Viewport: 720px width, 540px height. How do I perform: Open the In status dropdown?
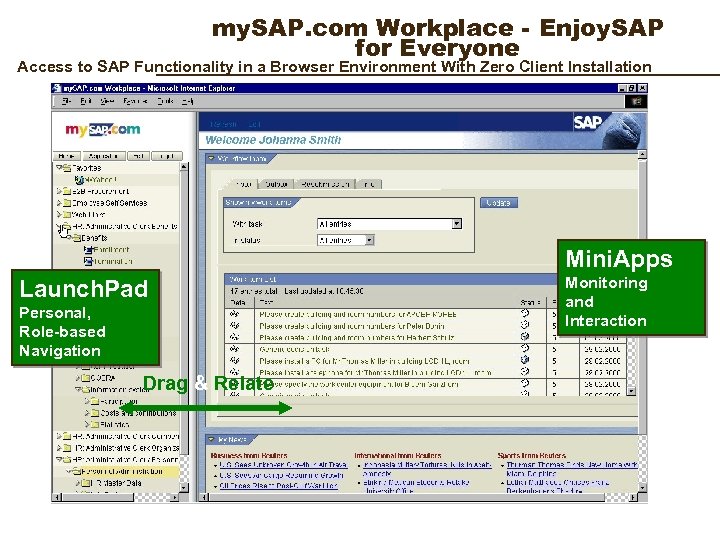click(370, 240)
